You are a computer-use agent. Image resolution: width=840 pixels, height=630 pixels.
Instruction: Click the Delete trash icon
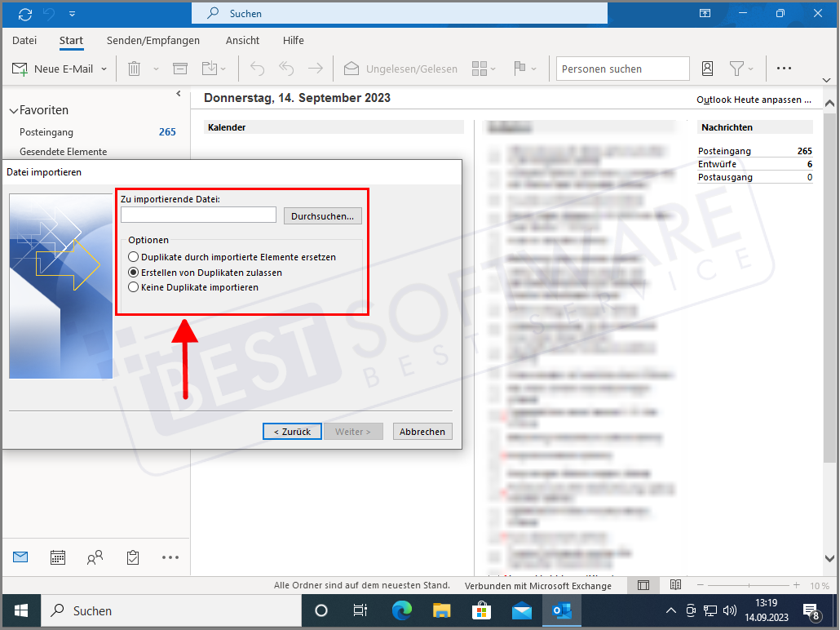134,69
